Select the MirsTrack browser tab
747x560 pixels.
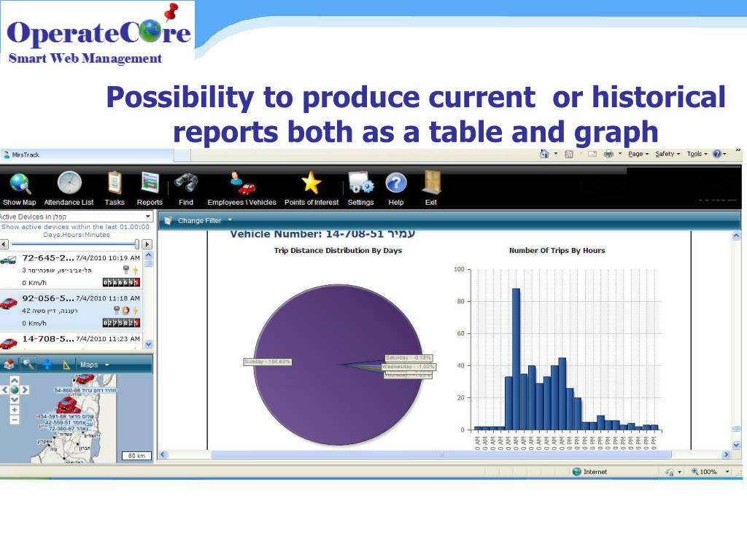click(x=86, y=155)
